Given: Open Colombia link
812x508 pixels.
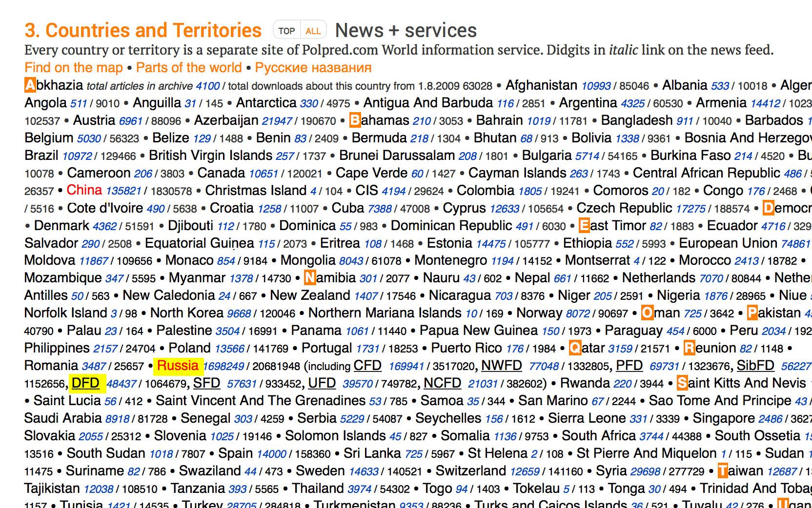Looking at the screenshot, I should [x=486, y=191].
